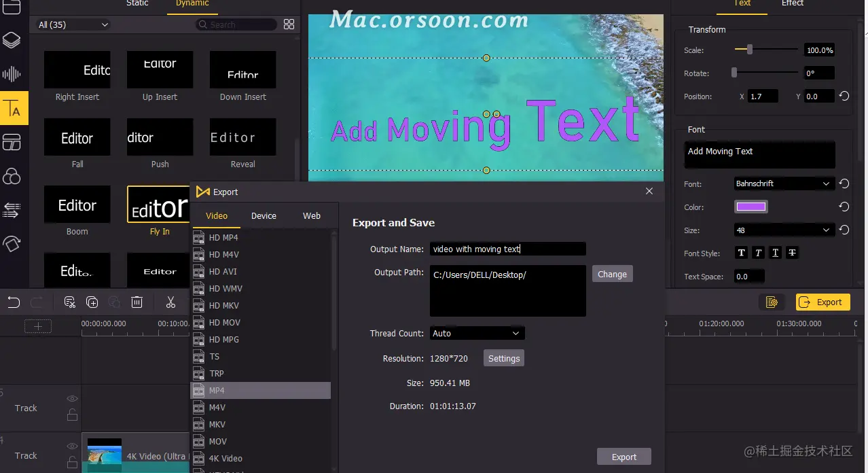
Task: Click the edit-cut clip icon with scissors
Action: (69, 302)
